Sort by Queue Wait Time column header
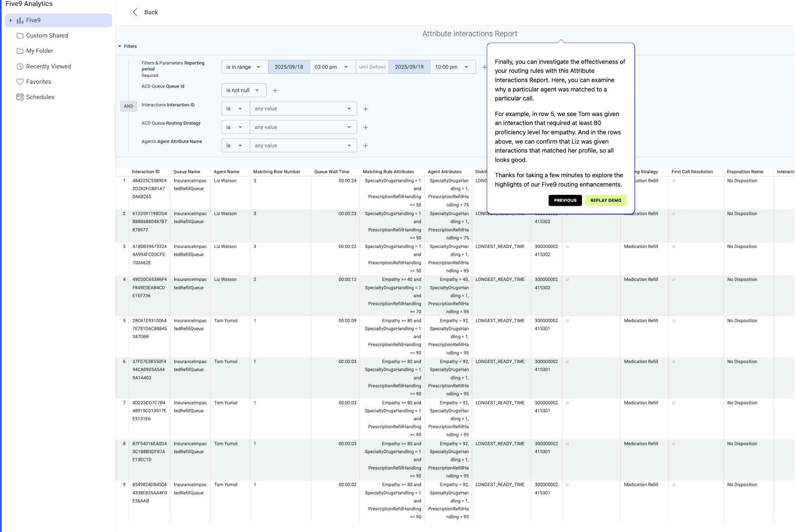795x532 pixels. (x=332, y=172)
